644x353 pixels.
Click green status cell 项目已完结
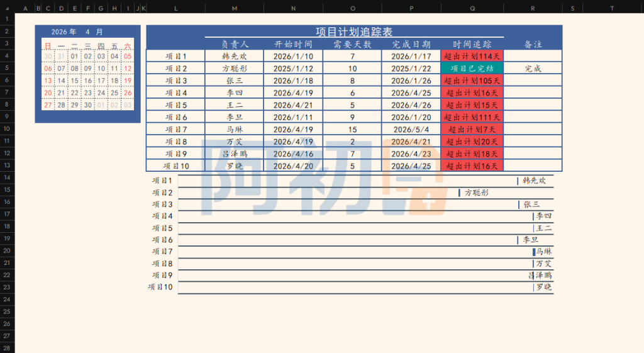472,69
